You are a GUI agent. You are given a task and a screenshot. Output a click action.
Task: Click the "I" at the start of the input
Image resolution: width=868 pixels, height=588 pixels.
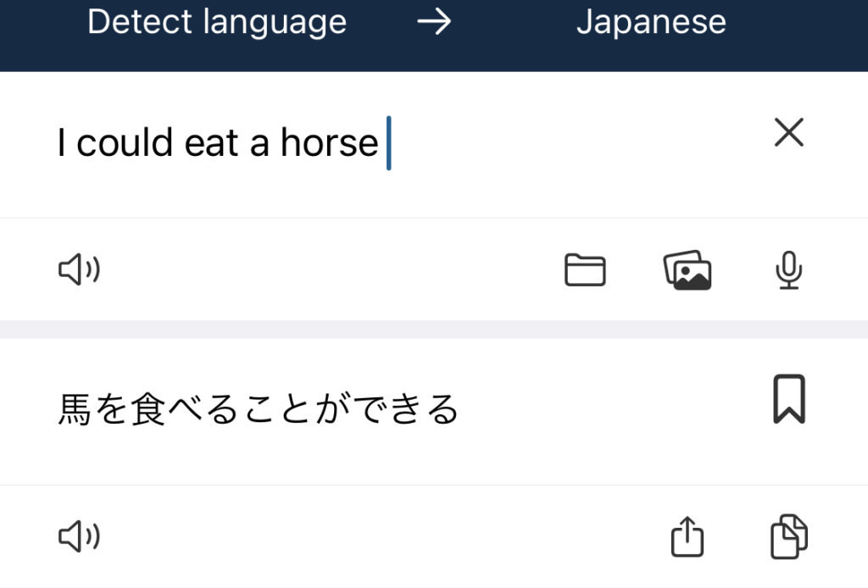62,143
